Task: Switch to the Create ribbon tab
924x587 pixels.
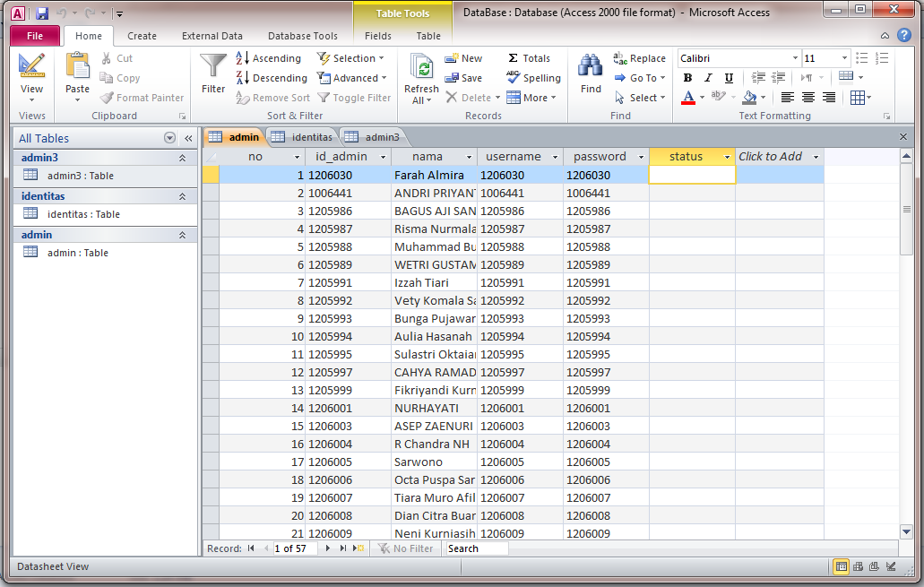Action: (142, 36)
